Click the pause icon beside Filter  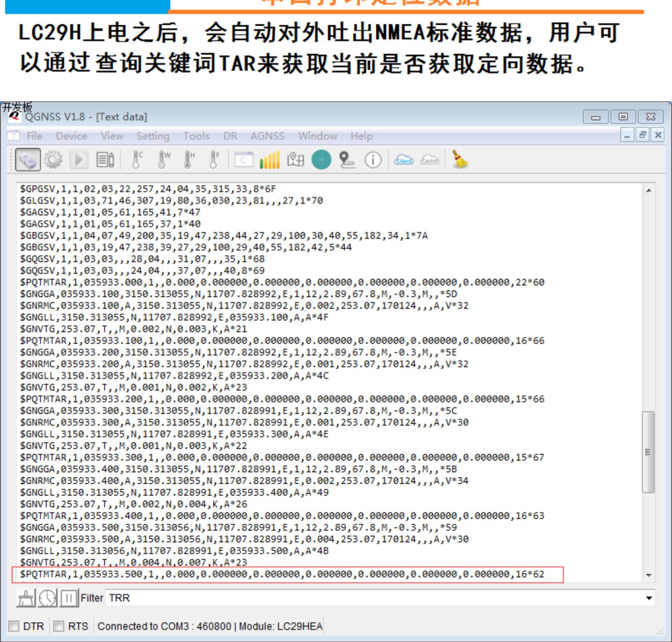69,598
